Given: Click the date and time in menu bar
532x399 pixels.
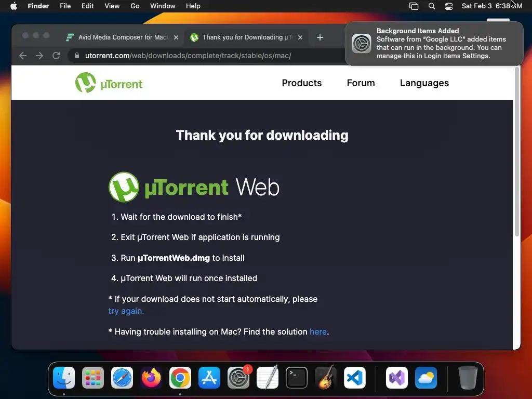Looking at the screenshot, I should [492, 6].
